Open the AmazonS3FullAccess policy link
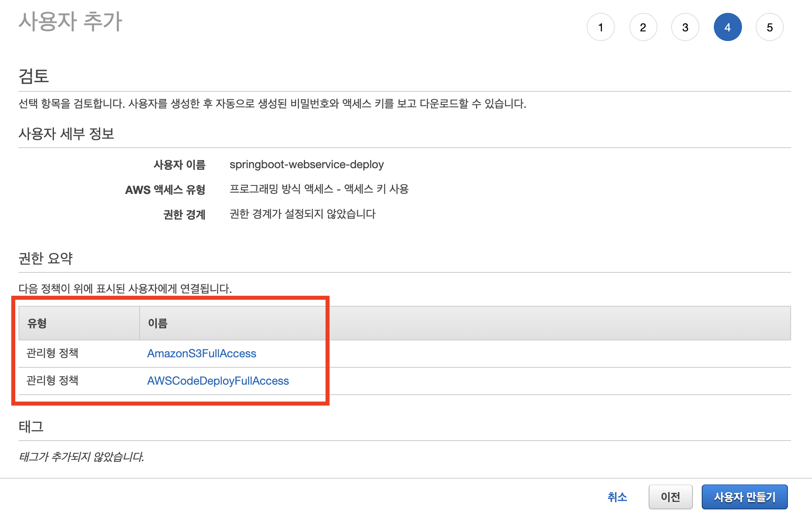The image size is (812, 511). tap(202, 353)
